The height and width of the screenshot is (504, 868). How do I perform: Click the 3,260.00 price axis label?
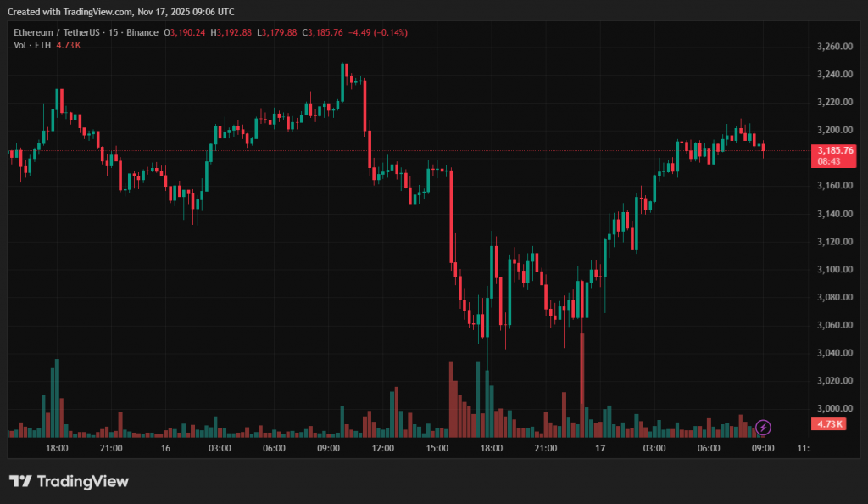833,47
